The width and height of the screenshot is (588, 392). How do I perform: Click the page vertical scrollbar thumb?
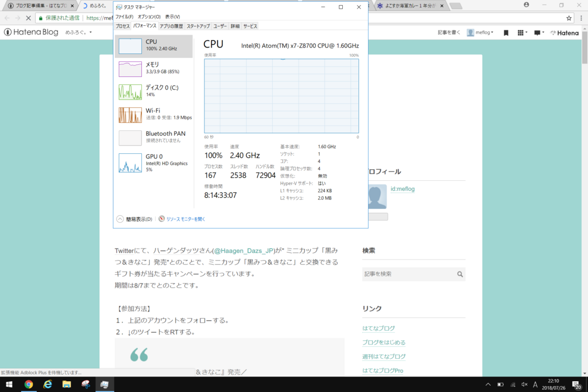point(585,48)
